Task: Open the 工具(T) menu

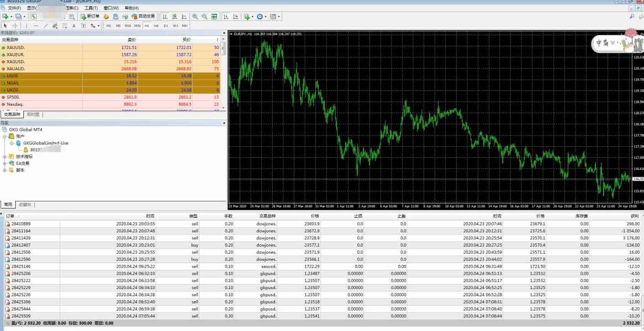Action: tap(91, 8)
